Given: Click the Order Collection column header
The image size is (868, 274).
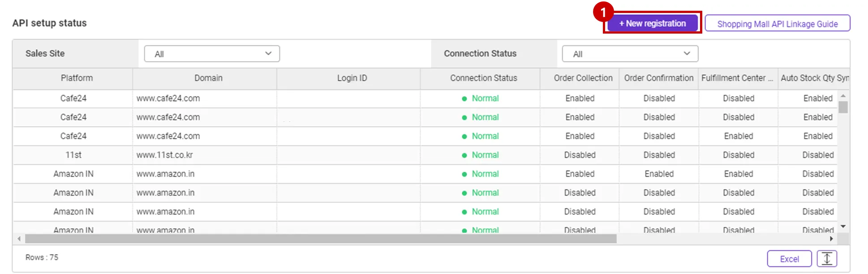Looking at the screenshot, I should tap(583, 78).
